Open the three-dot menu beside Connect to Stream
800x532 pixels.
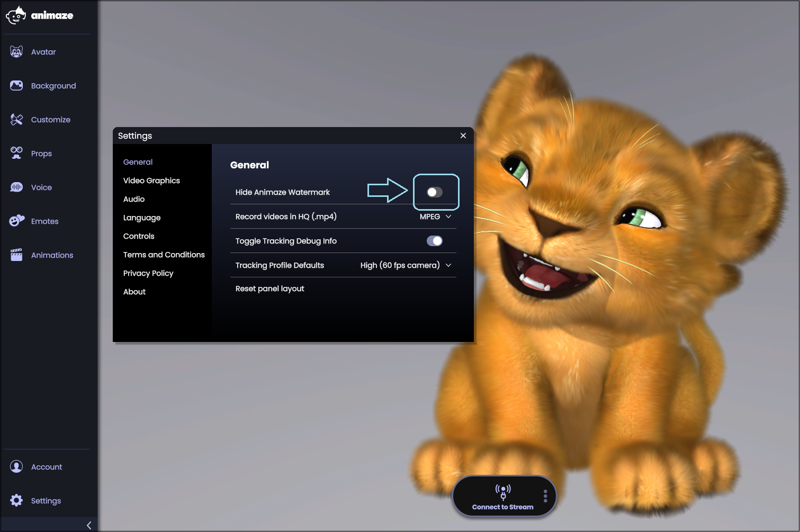point(545,495)
